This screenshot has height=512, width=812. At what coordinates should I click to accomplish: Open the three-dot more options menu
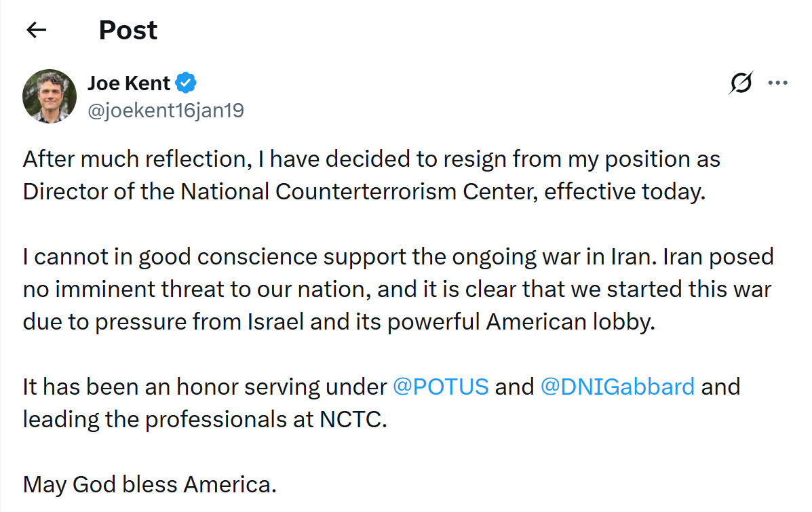pyautogui.click(x=777, y=83)
